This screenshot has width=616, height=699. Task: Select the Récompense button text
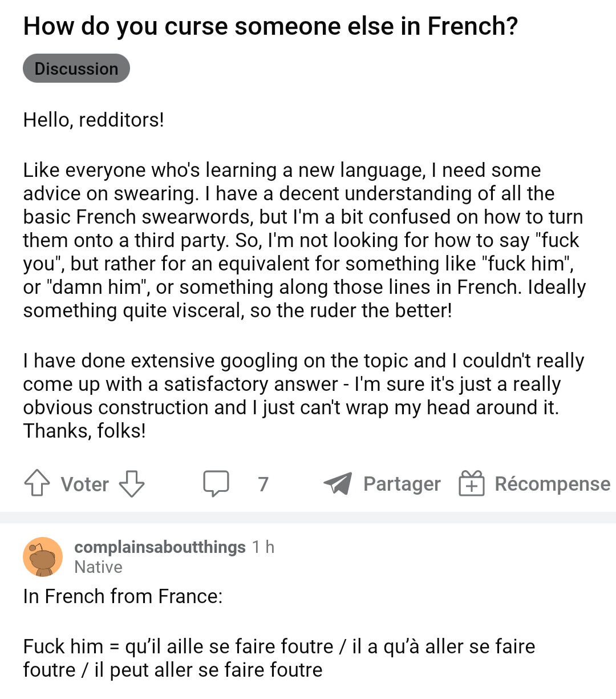click(552, 484)
